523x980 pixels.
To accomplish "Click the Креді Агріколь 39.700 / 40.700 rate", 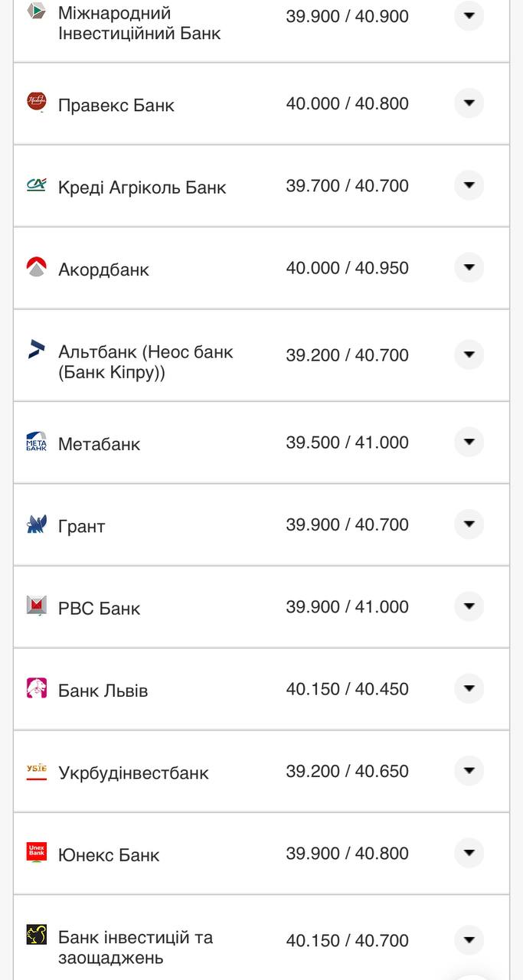I will click(x=347, y=186).
